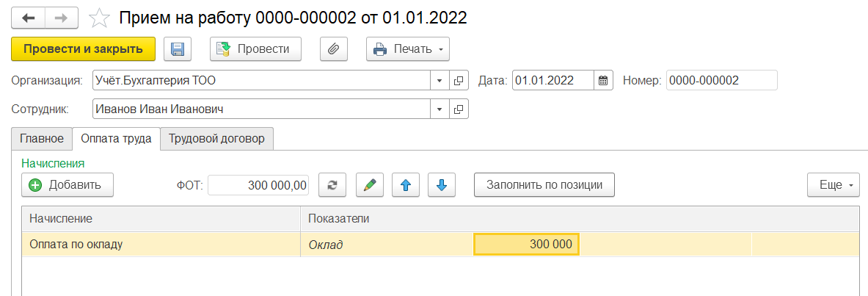
Task: Add document to favorites with star
Action: 100,18
